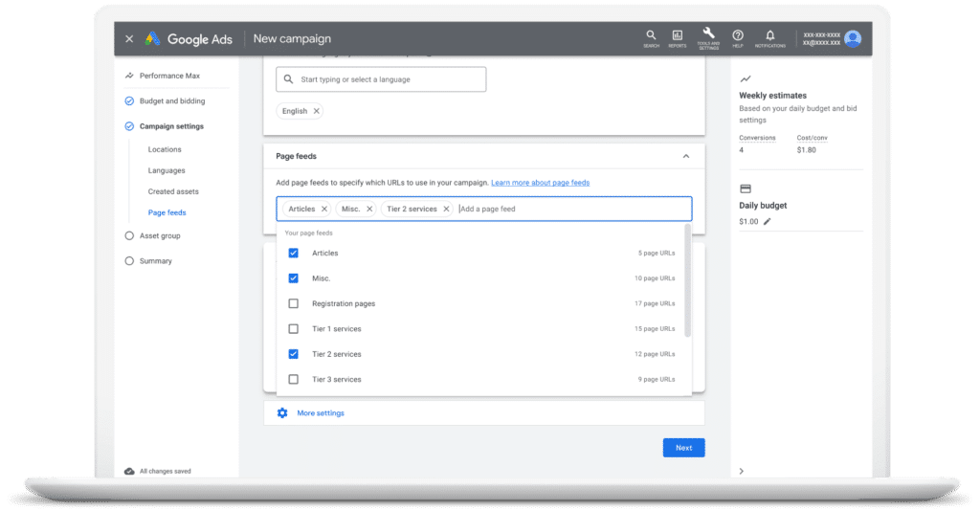
Task: Uncheck the Misc. page feed
Action: point(293,278)
